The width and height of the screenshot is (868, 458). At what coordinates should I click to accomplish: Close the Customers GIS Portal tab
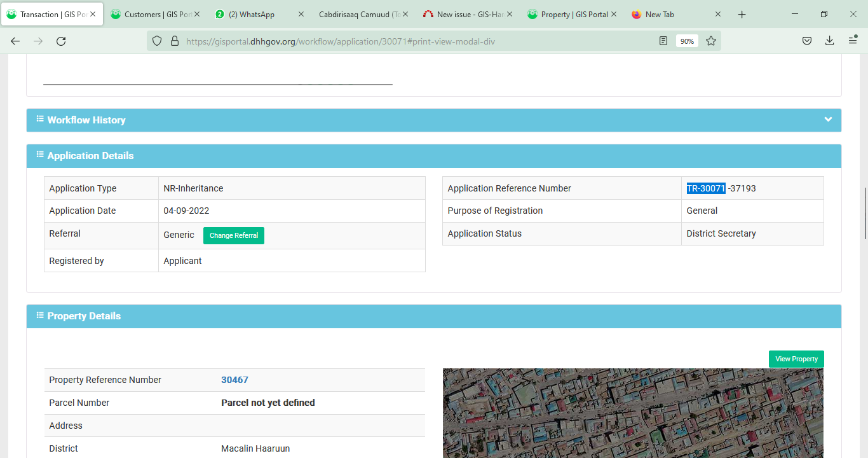(x=197, y=15)
